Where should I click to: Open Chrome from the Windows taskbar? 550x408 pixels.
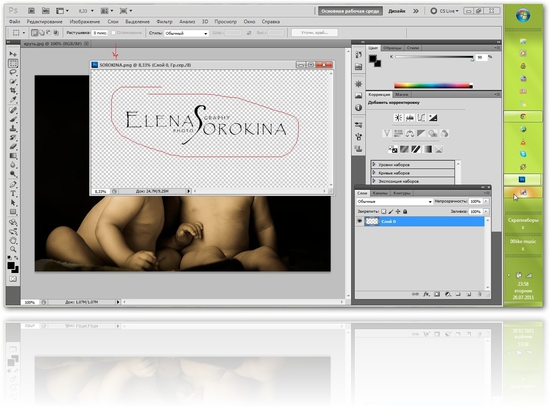(523, 116)
